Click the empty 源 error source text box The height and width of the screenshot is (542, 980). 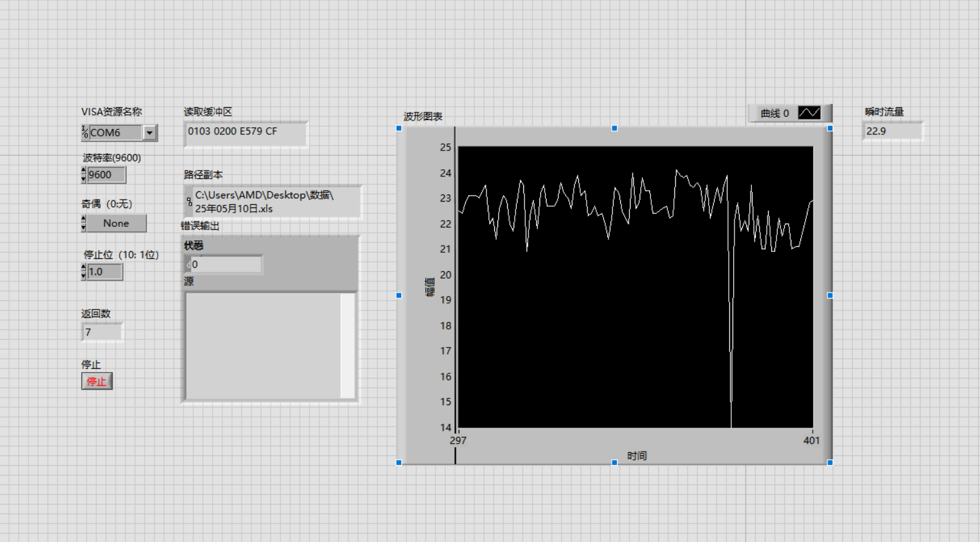coord(264,346)
